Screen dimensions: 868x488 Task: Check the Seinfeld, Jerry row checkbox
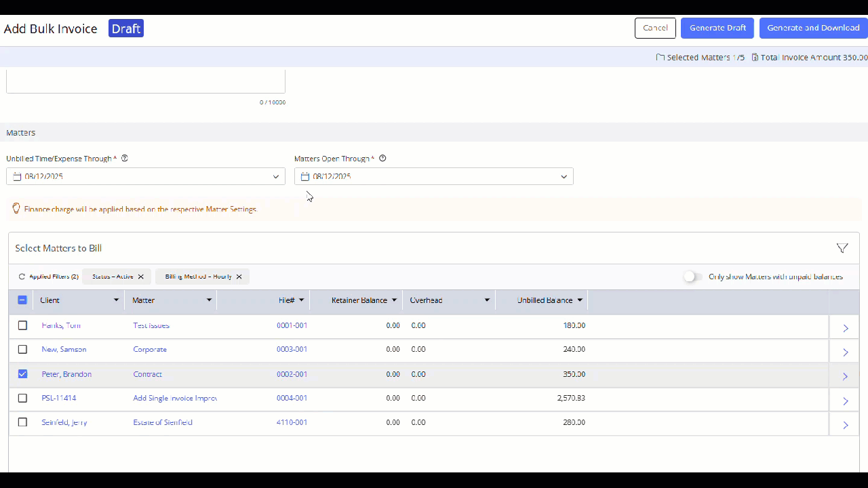pyautogui.click(x=22, y=422)
